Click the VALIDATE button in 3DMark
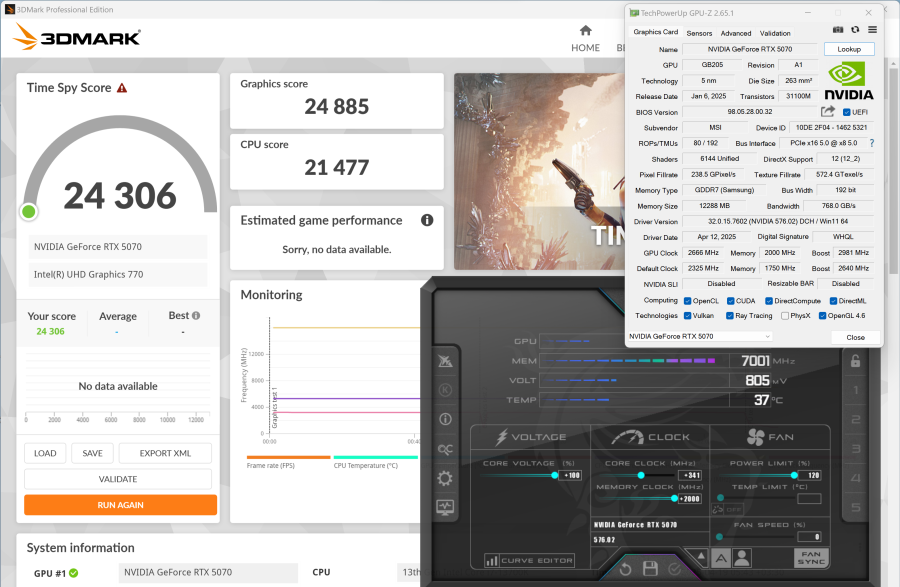The image size is (900, 587). pyautogui.click(x=118, y=479)
